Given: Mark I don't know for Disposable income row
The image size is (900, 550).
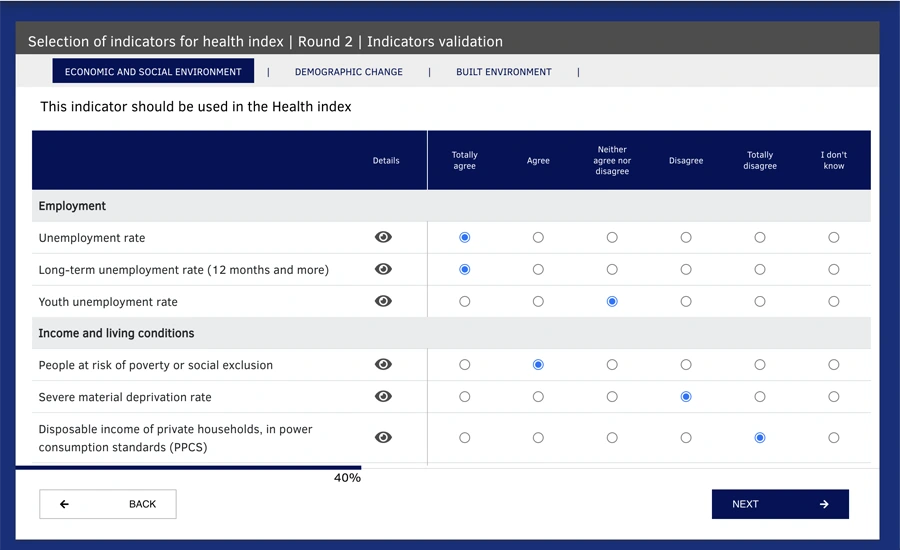Looking at the screenshot, I should [x=833, y=437].
